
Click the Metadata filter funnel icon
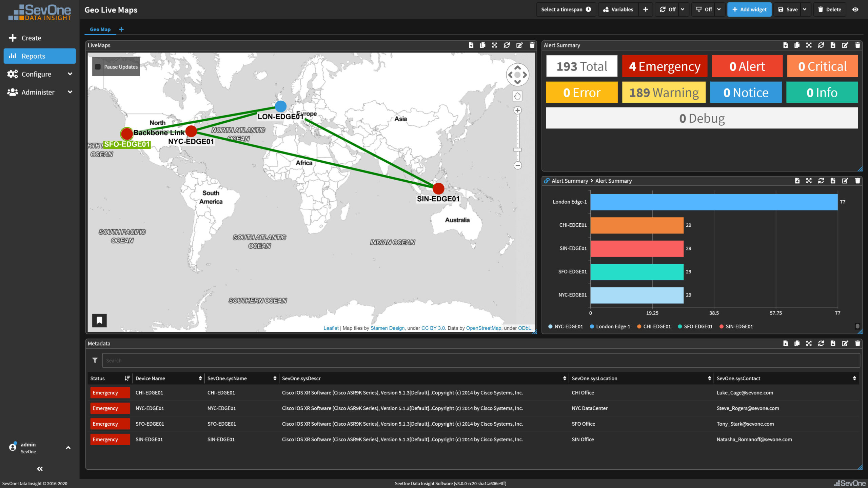point(95,360)
